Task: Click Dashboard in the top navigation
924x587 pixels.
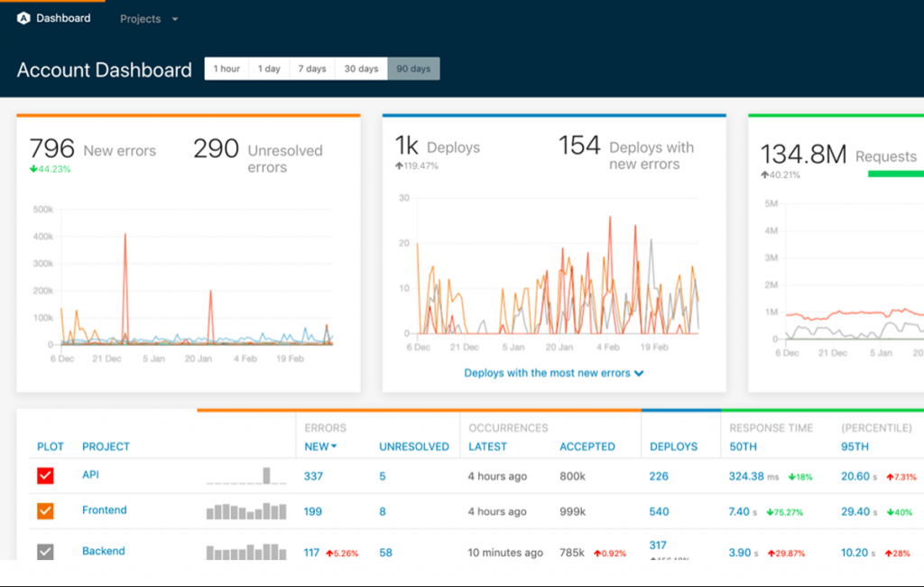Action: pyautogui.click(x=63, y=17)
